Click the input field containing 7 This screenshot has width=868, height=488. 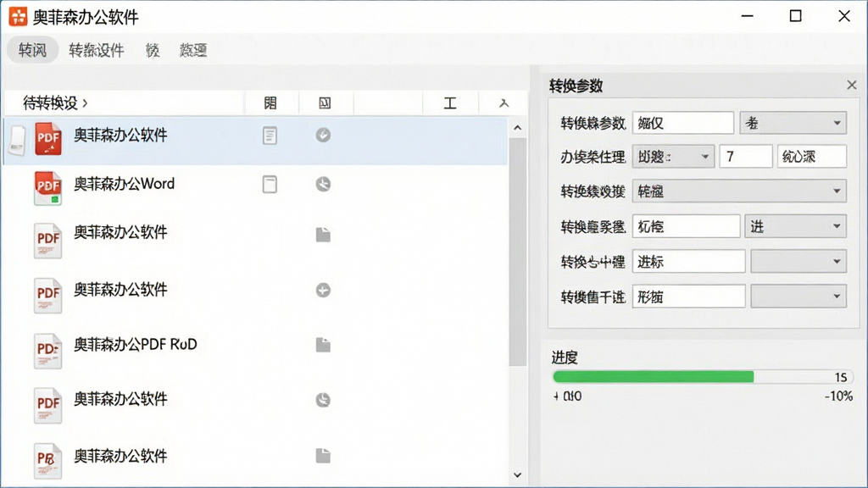pyautogui.click(x=746, y=157)
